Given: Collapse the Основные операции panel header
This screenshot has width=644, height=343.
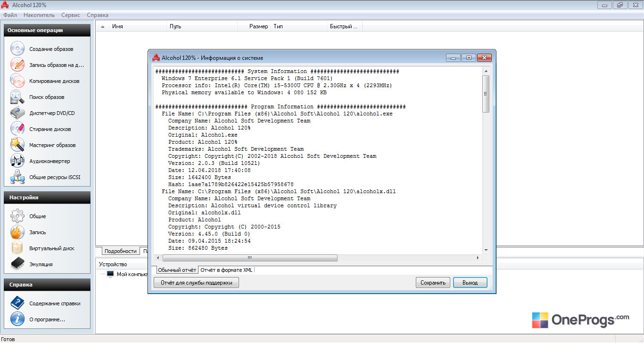Looking at the screenshot, I should coord(47,30).
